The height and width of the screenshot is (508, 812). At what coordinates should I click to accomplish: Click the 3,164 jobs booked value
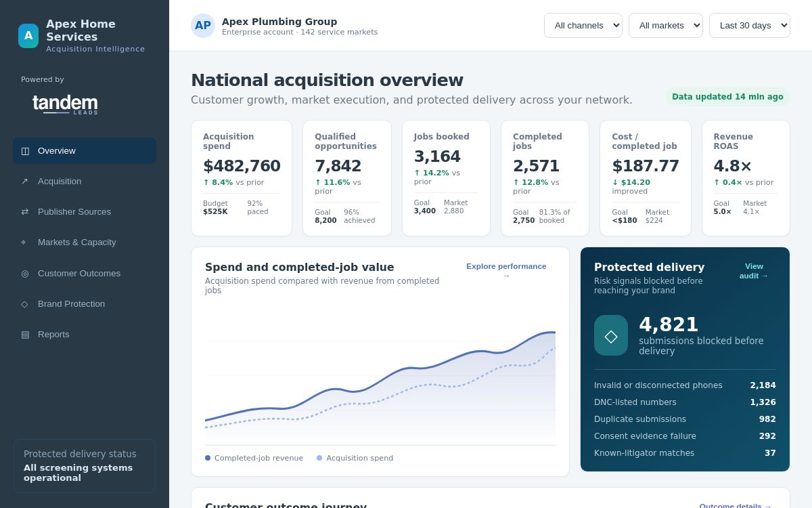coord(437,156)
